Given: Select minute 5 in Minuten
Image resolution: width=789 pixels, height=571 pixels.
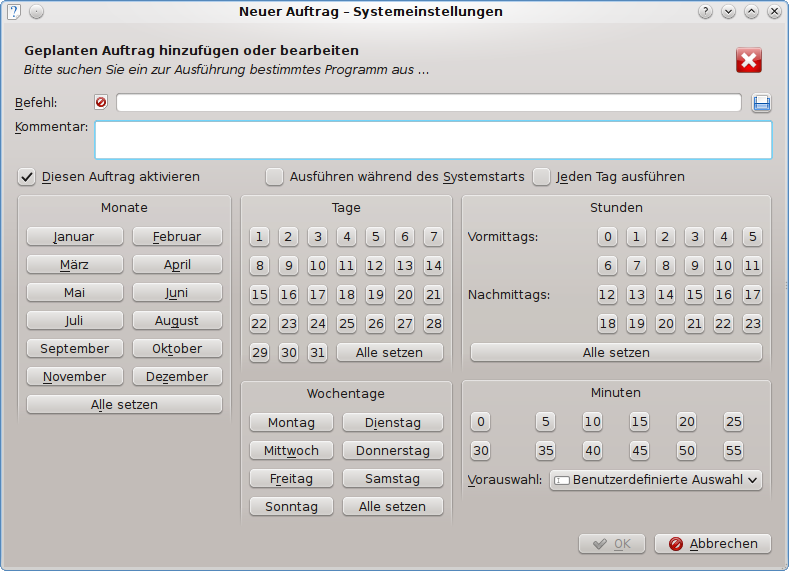Looking at the screenshot, I should click(545, 422).
